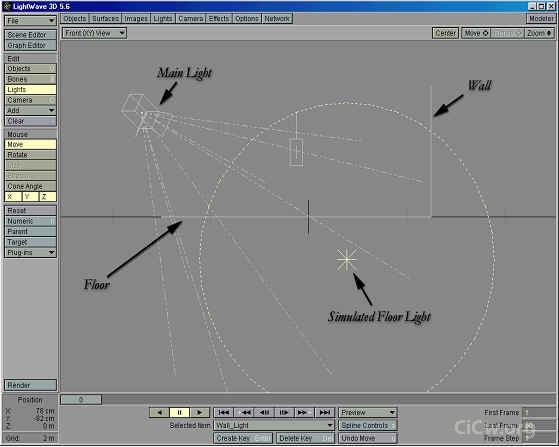Click the Frame Step input field

click(538, 438)
